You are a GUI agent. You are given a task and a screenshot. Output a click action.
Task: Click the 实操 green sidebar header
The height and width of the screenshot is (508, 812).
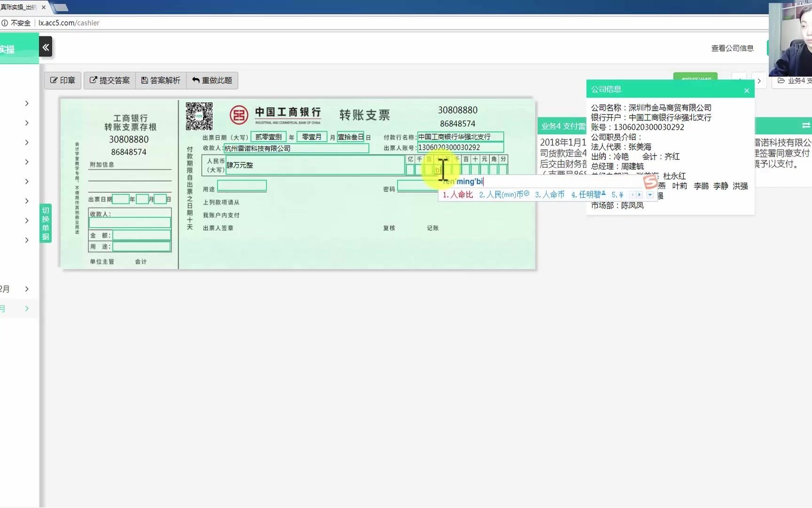19,49
